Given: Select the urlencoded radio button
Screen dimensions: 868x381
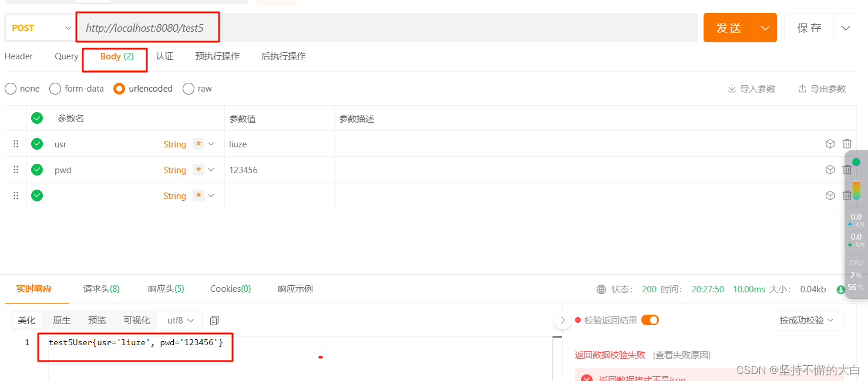Looking at the screenshot, I should pos(119,89).
